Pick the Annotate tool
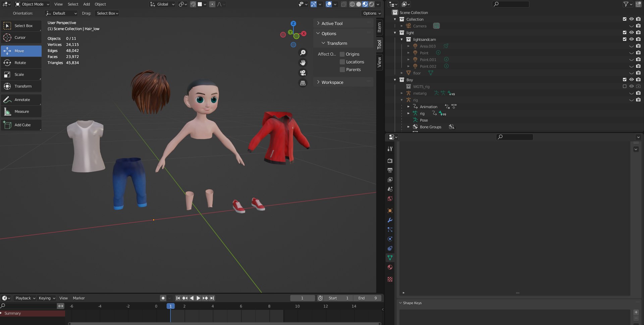This screenshot has height=325, width=644. [x=21, y=100]
